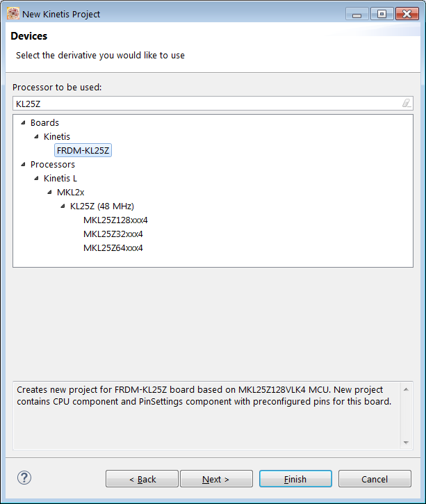
Task: Select processor MKL25Z128xxx4
Action: click(x=115, y=220)
